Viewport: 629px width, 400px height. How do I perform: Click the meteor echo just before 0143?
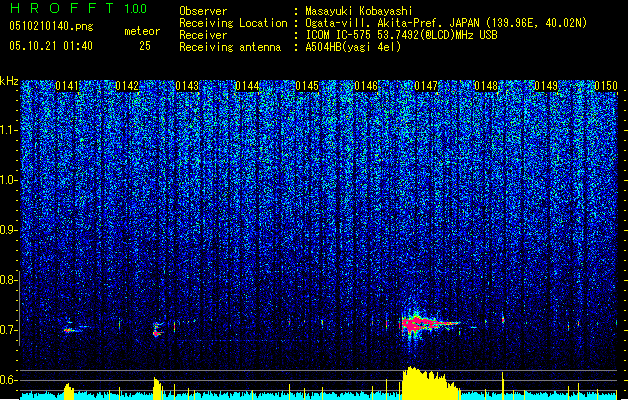(158, 328)
